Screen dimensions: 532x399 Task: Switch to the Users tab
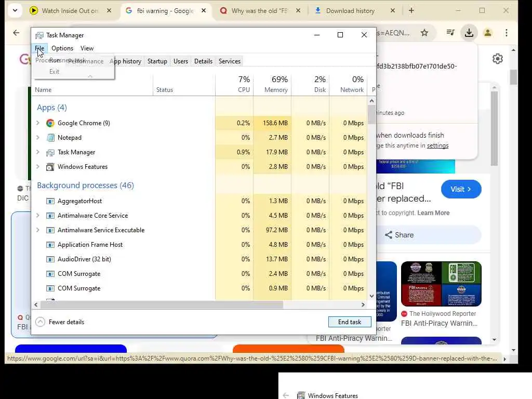point(180,61)
